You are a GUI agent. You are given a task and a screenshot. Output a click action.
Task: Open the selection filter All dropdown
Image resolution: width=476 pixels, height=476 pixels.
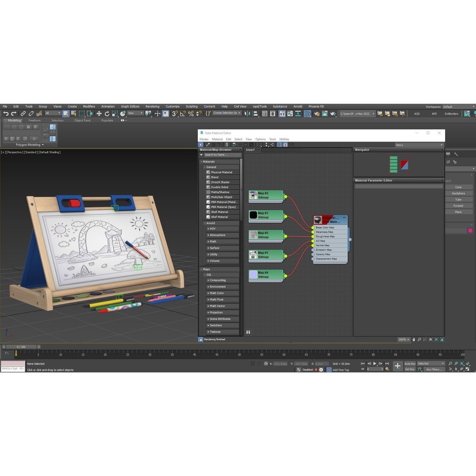[x=53, y=113]
